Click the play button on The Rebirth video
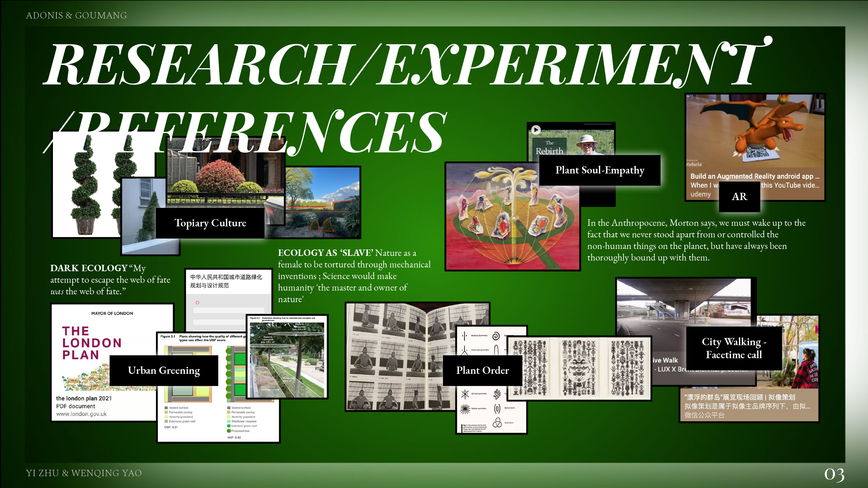This screenshot has width=868, height=488. [536, 130]
